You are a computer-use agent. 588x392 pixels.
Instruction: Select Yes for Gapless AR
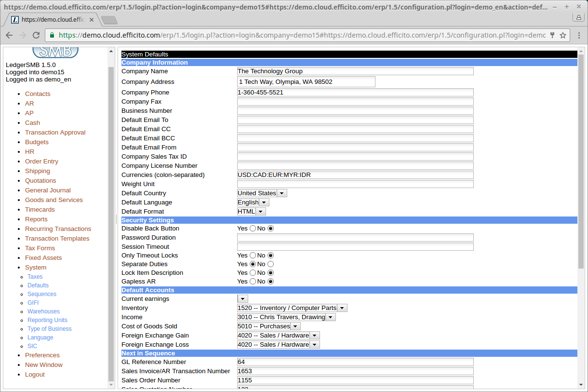click(253, 282)
